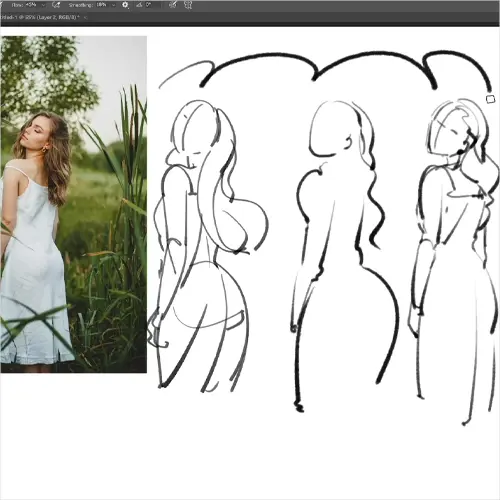Click the Flow label in options bar
This screenshot has height=500, width=500.
tap(18, 5)
